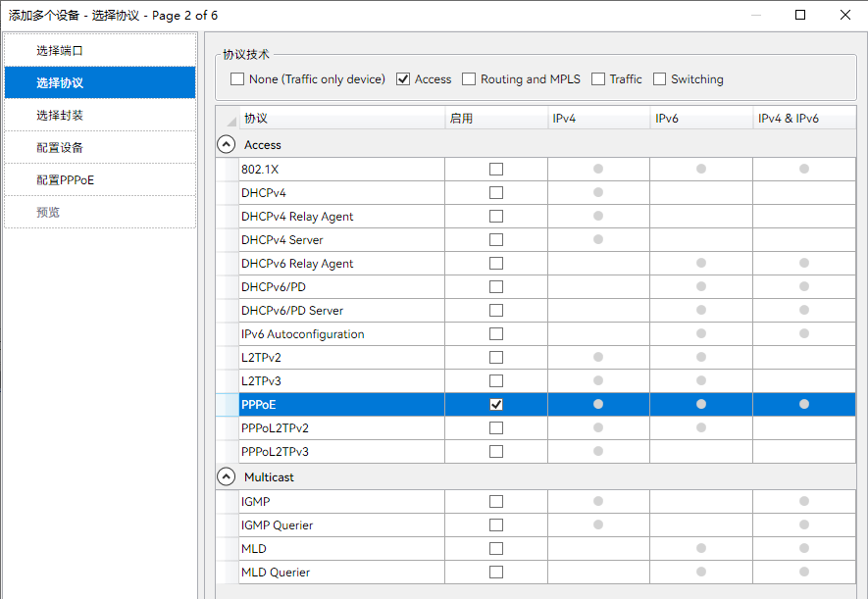
Task: Select the IPv4 radio for PPPoE
Action: [598, 405]
